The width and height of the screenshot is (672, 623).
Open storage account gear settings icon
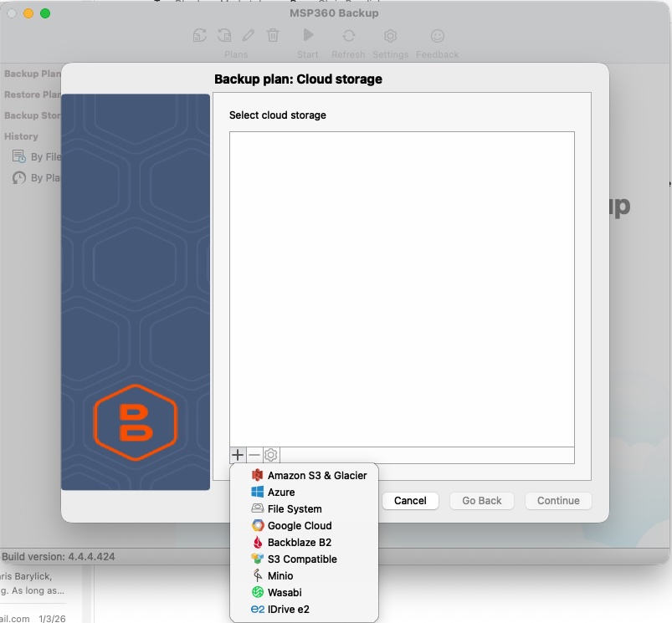tap(271, 455)
